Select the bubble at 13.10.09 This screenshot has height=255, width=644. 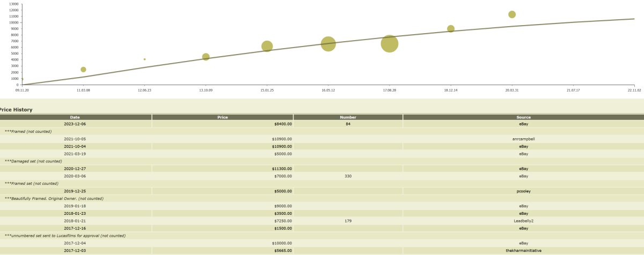(206, 57)
